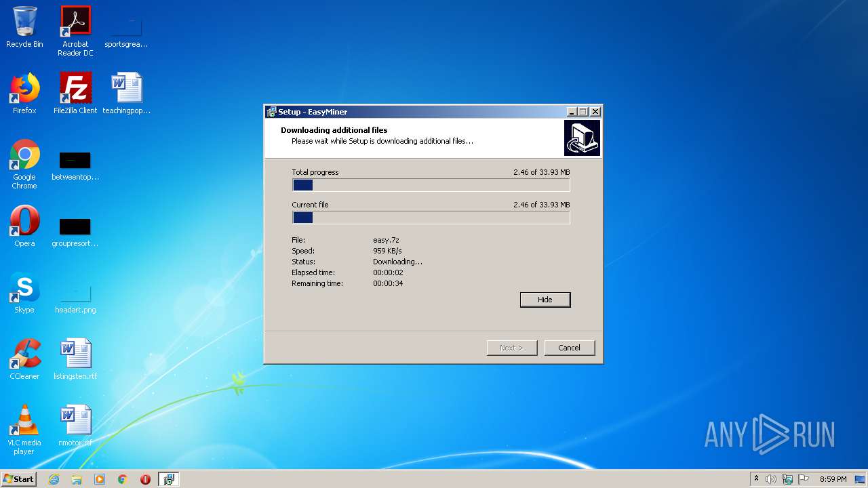868x488 pixels.
Task: Open Windows Explorer from the taskbar
Action: tap(77, 479)
